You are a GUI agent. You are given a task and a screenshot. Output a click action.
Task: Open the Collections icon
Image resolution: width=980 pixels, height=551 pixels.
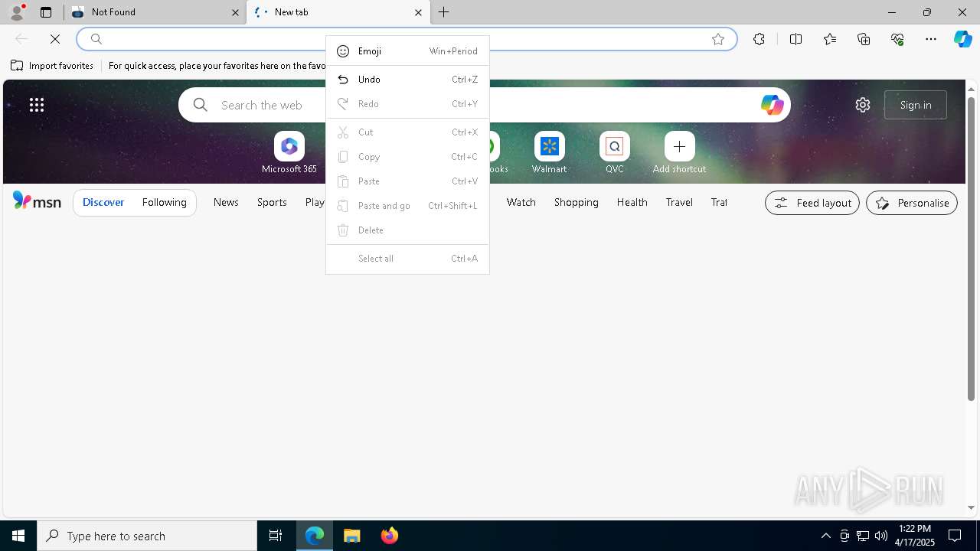click(864, 39)
